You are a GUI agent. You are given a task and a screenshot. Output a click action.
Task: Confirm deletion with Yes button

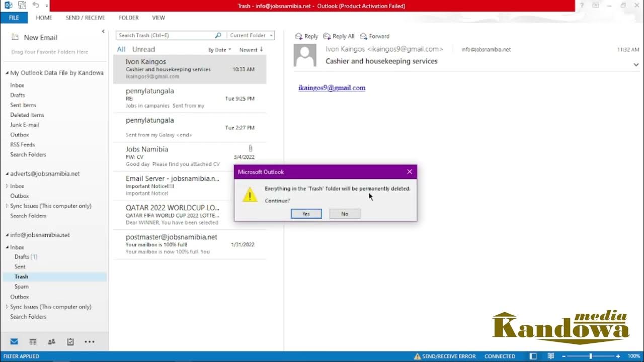pos(306,214)
